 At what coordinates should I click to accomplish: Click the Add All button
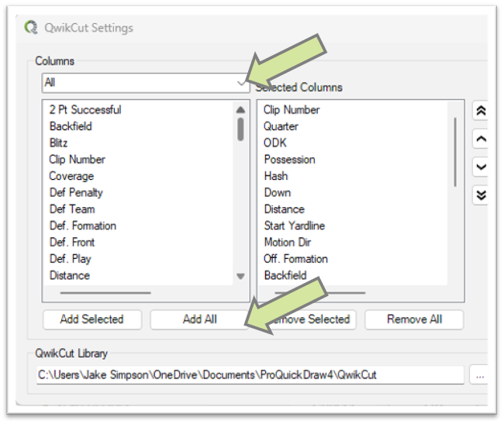pos(199,319)
